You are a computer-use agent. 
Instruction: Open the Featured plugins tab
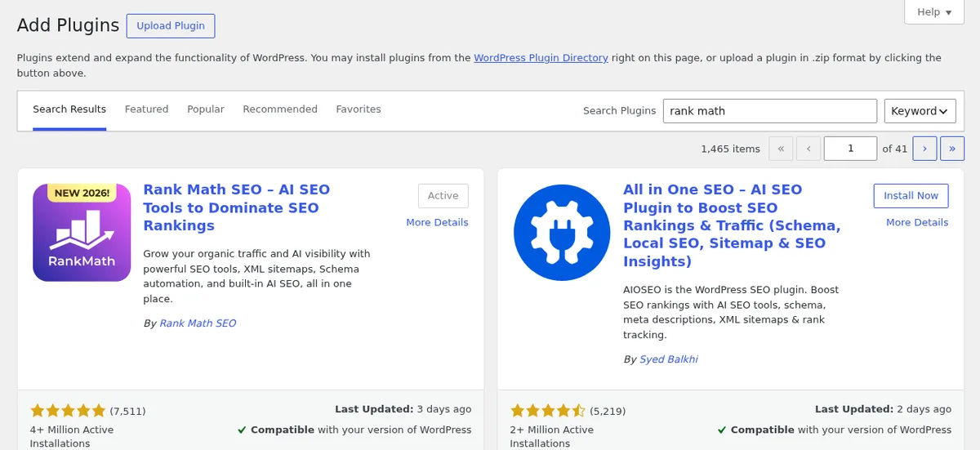[146, 109]
